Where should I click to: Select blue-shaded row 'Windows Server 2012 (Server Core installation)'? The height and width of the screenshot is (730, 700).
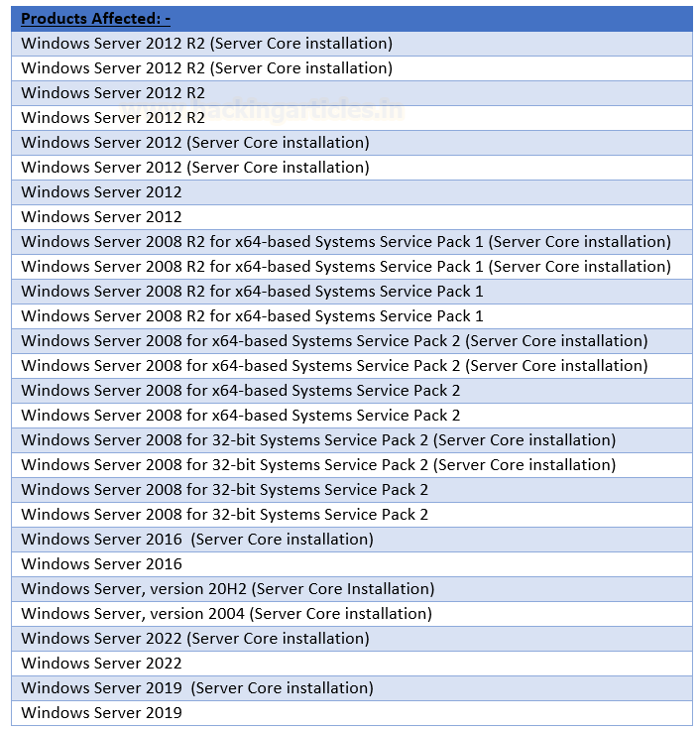pos(352,143)
